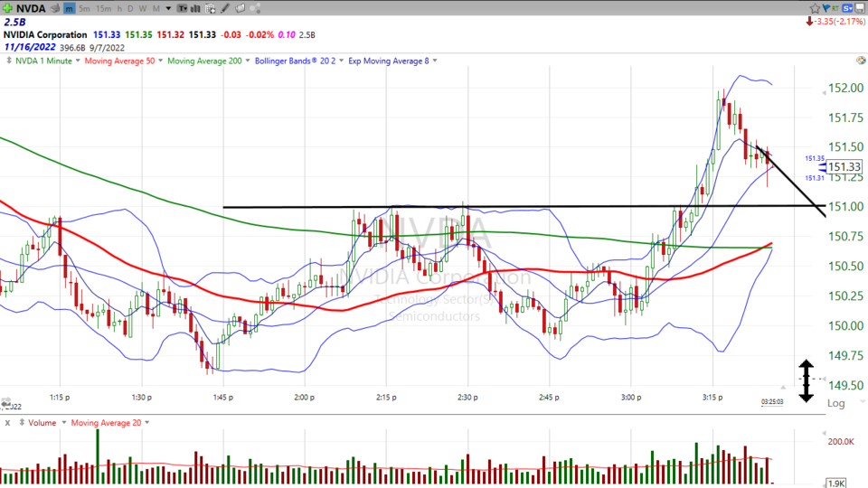The width and height of the screenshot is (868, 488).
Task: Open the timeframe dropdown arrow
Action: click(x=170, y=8)
